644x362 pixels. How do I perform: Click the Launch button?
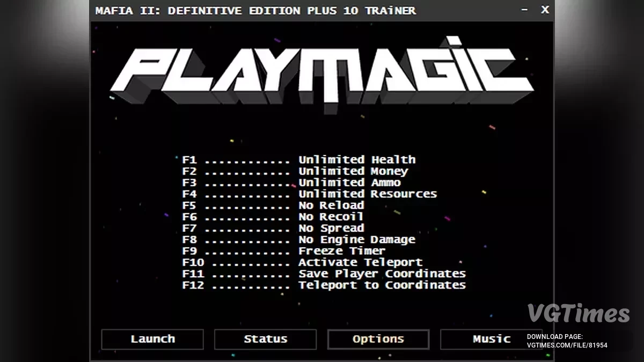(x=152, y=339)
